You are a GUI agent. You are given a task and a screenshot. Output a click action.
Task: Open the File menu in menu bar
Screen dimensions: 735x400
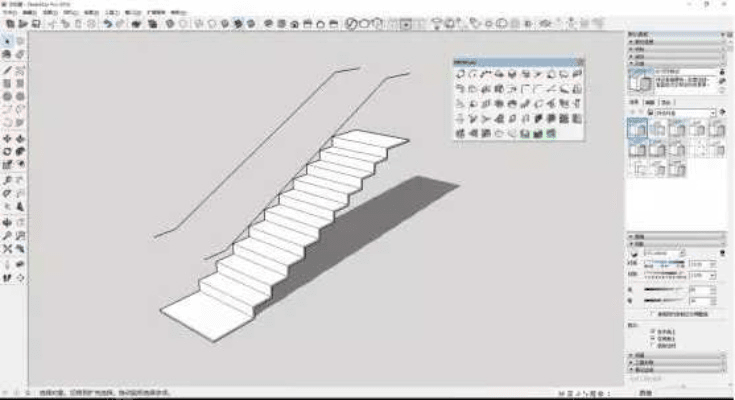click(8, 12)
